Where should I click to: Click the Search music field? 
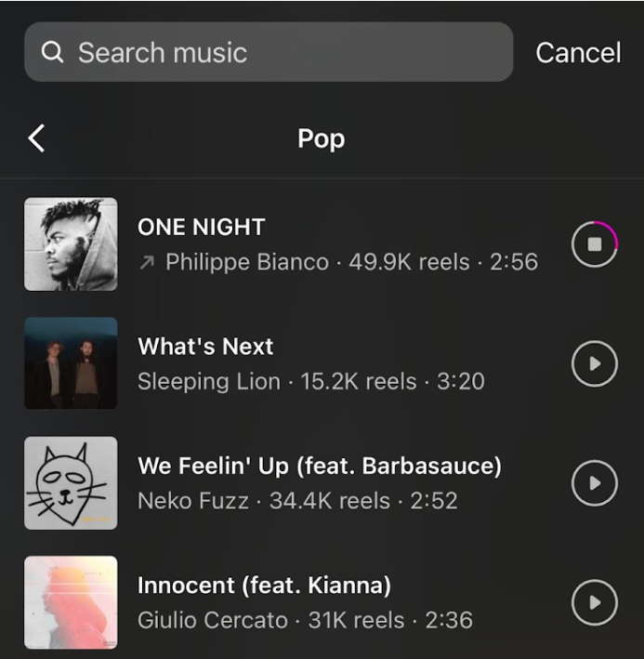pyautogui.click(x=279, y=52)
